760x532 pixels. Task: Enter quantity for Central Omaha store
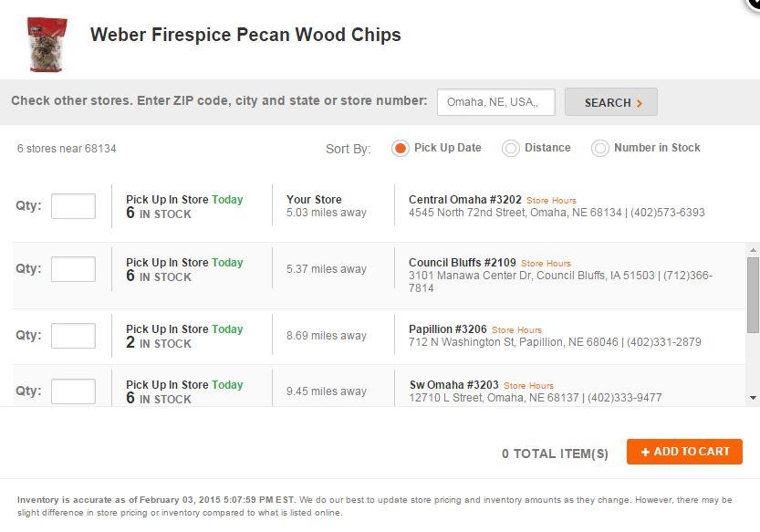73,206
